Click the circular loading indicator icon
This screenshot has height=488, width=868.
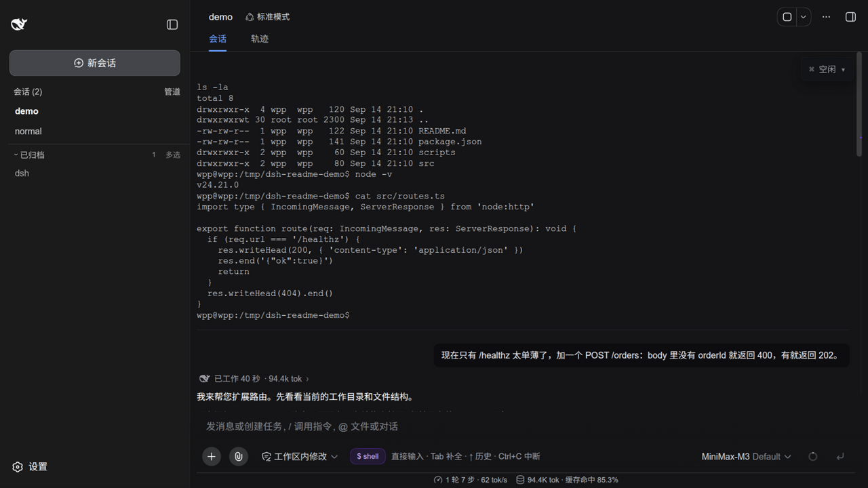click(x=812, y=457)
